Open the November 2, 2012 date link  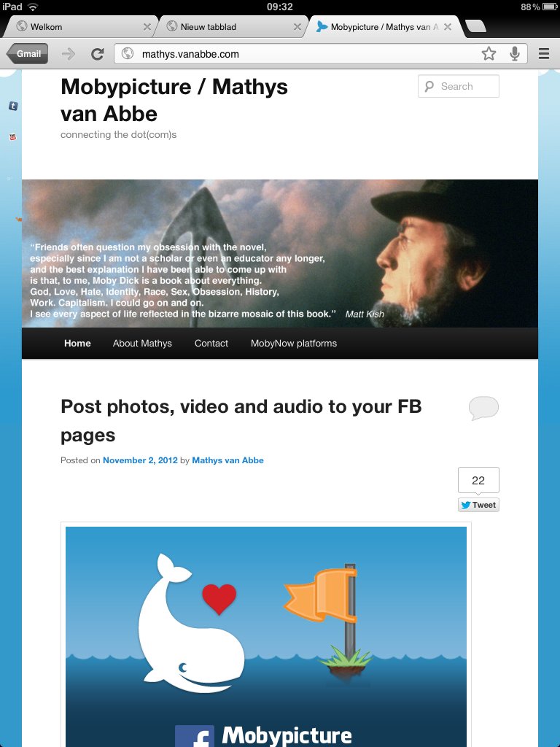click(140, 460)
